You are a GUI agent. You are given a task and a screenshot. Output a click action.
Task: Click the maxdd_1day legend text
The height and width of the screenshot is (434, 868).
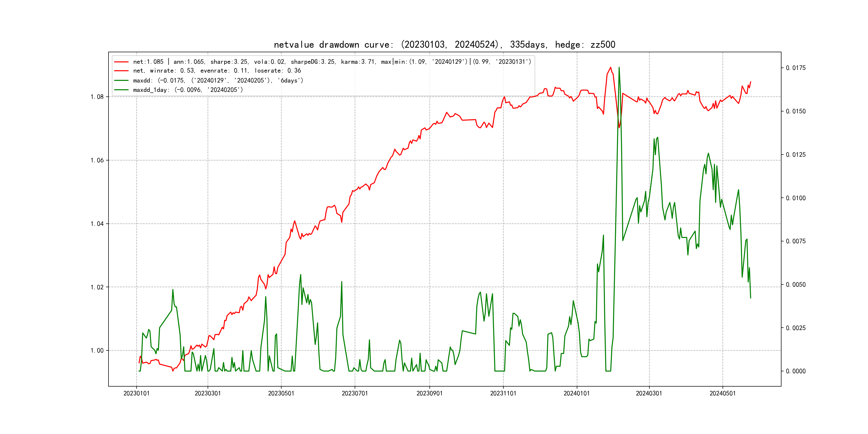(x=188, y=90)
